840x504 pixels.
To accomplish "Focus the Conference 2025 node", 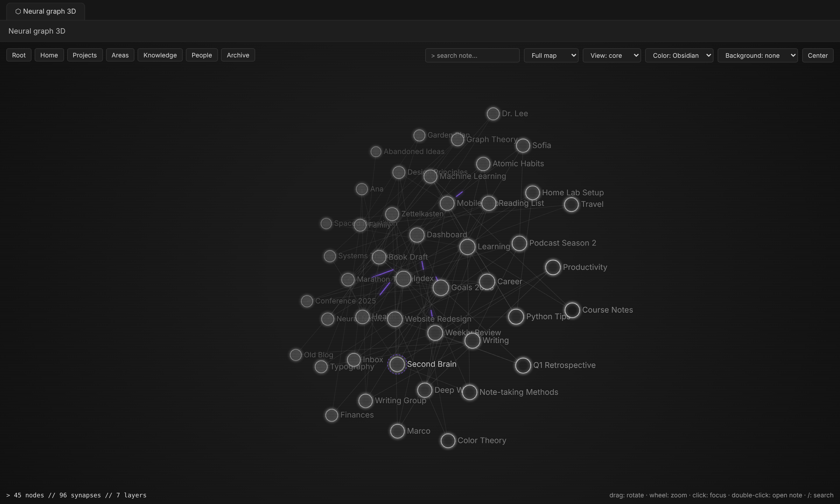I will [x=307, y=301].
